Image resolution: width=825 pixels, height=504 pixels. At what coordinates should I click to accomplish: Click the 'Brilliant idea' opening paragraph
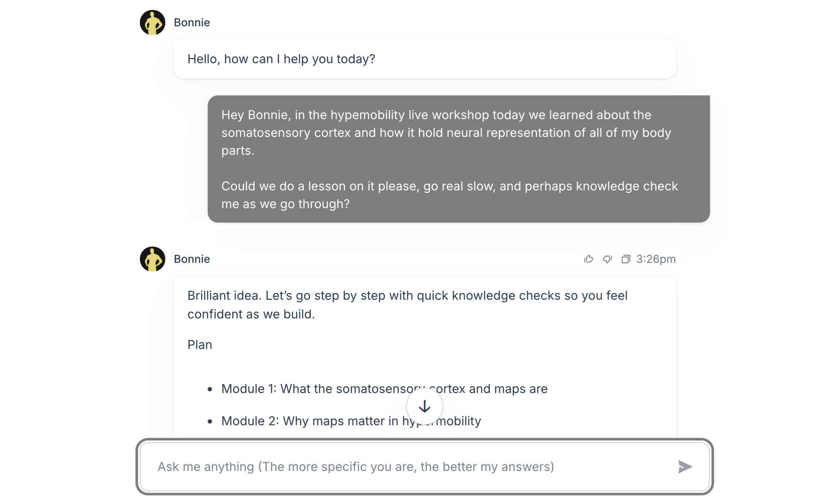(x=407, y=304)
